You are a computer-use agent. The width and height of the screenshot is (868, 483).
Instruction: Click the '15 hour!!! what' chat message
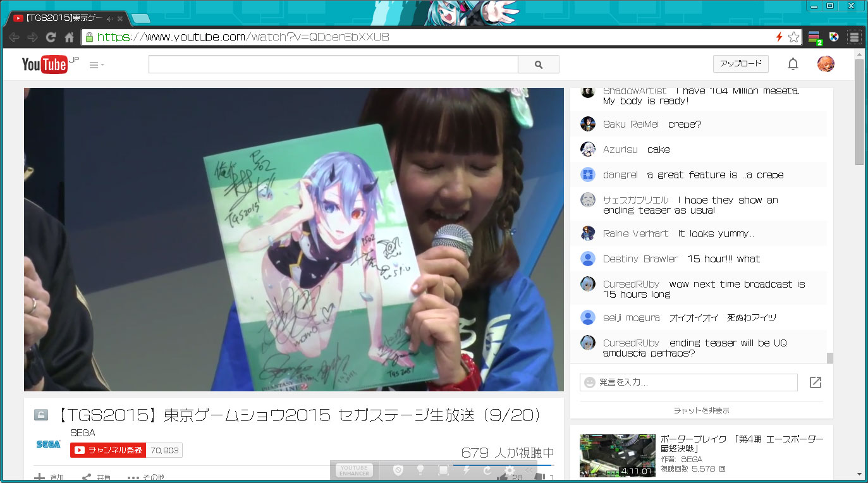[x=724, y=259]
